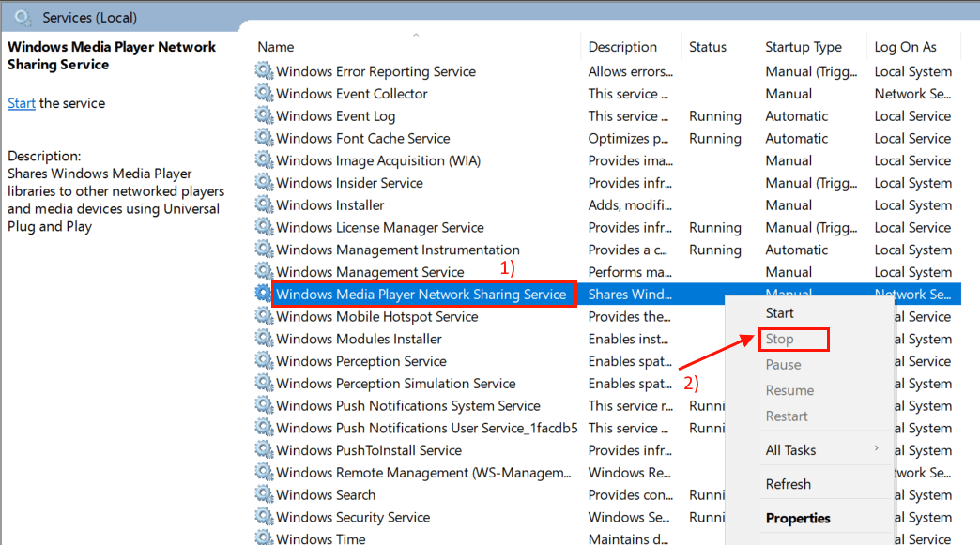Click gear icon beside Windows Event Log

pos(265,115)
